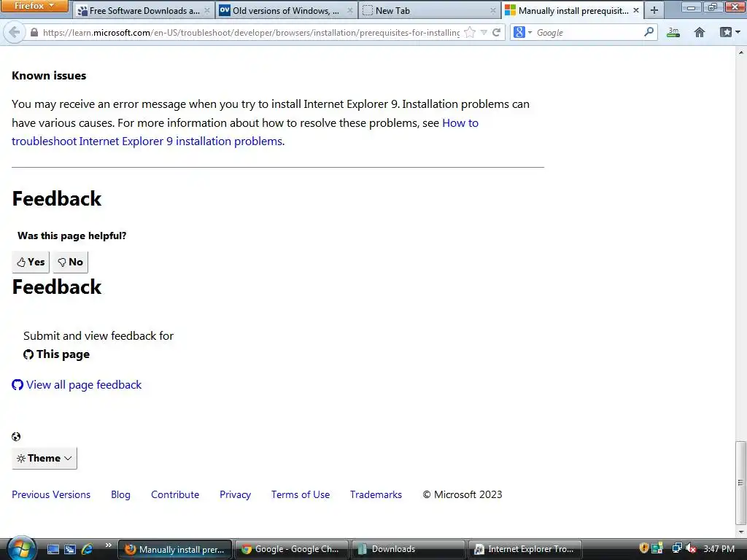Go back with the browser back arrow
This screenshot has height=560, width=747.
point(14,32)
